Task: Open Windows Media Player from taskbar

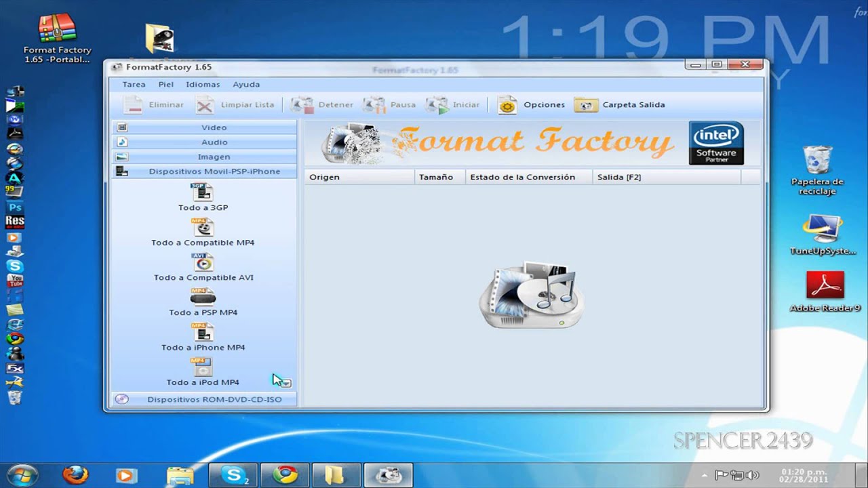Action: tap(126, 475)
